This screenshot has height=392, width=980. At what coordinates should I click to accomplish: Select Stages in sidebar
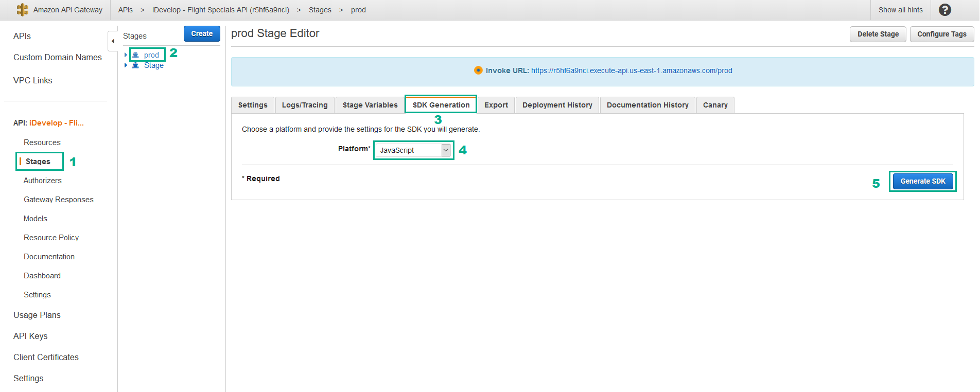point(38,162)
